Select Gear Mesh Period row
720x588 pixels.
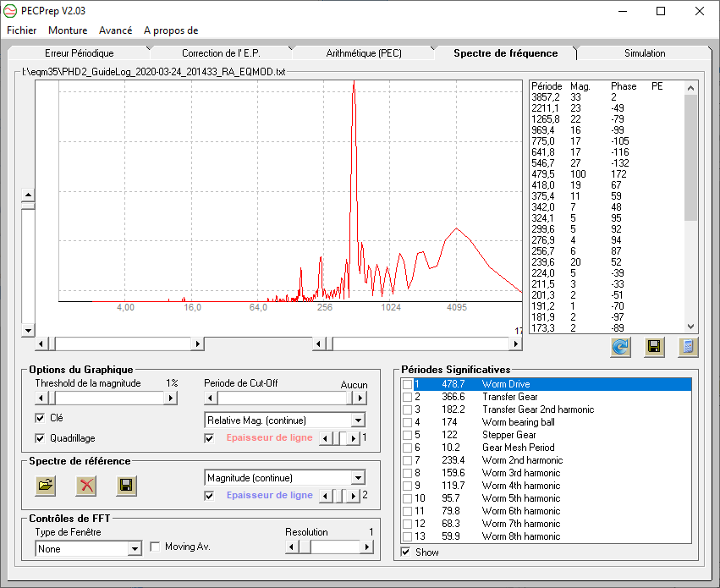tap(546, 448)
